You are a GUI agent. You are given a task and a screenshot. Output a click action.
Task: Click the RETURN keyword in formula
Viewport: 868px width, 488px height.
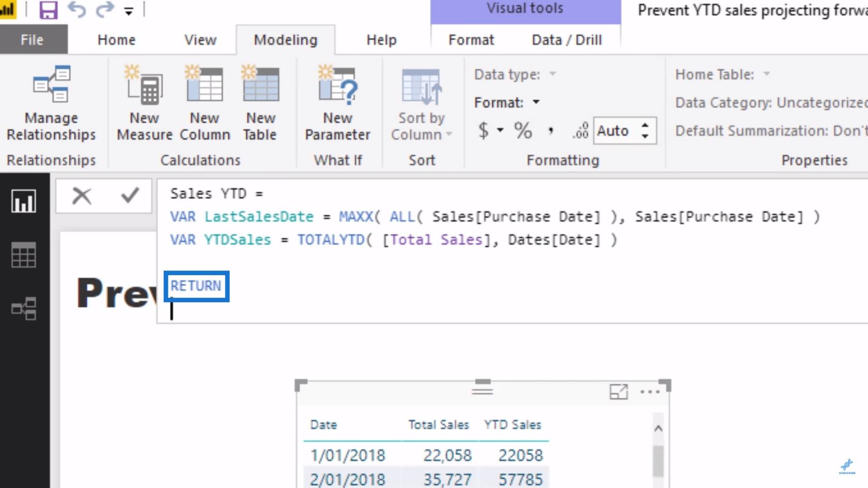tap(196, 286)
